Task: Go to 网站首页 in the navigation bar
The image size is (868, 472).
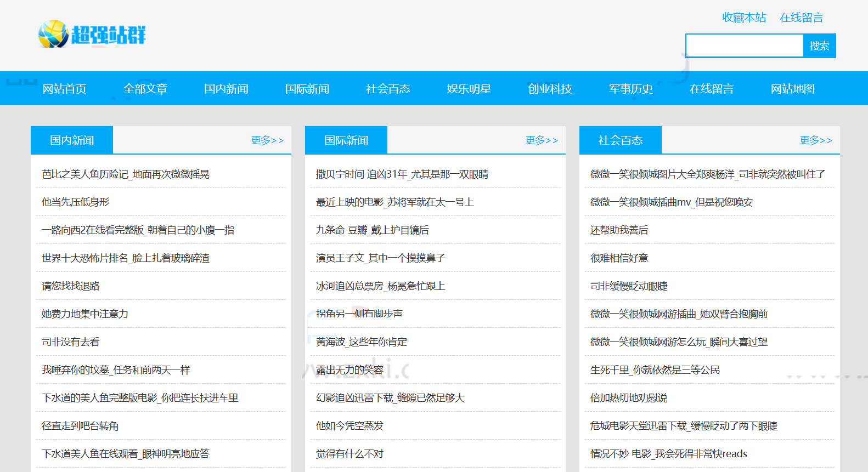Action: [x=64, y=89]
